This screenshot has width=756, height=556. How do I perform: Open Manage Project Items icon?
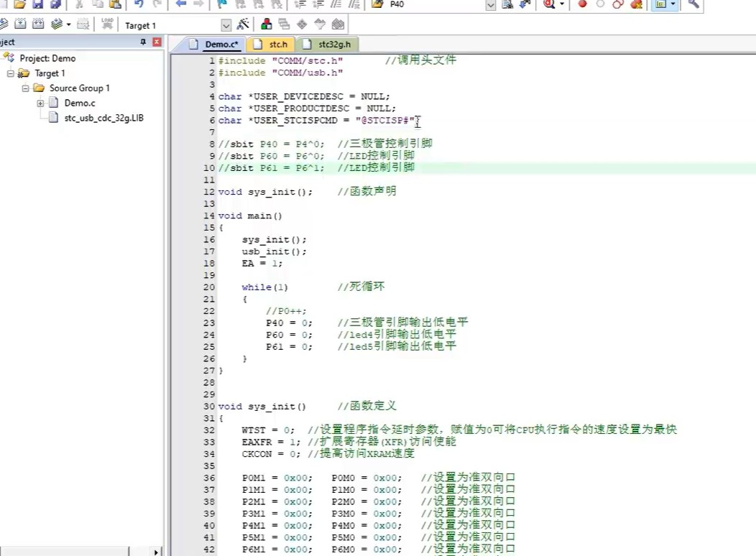coord(266,24)
